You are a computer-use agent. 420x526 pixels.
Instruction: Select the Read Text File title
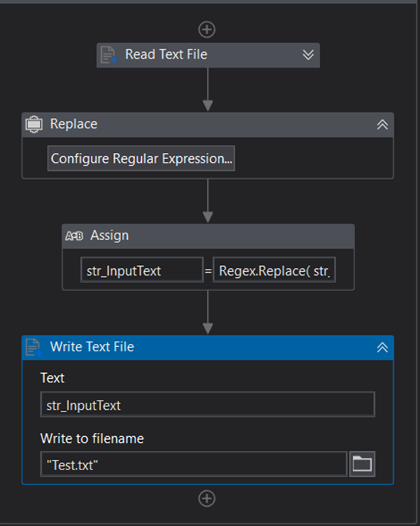tap(167, 54)
